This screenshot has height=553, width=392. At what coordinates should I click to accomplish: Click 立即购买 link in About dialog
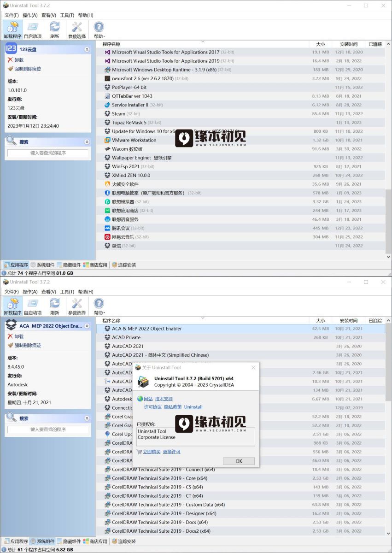point(152,452)
